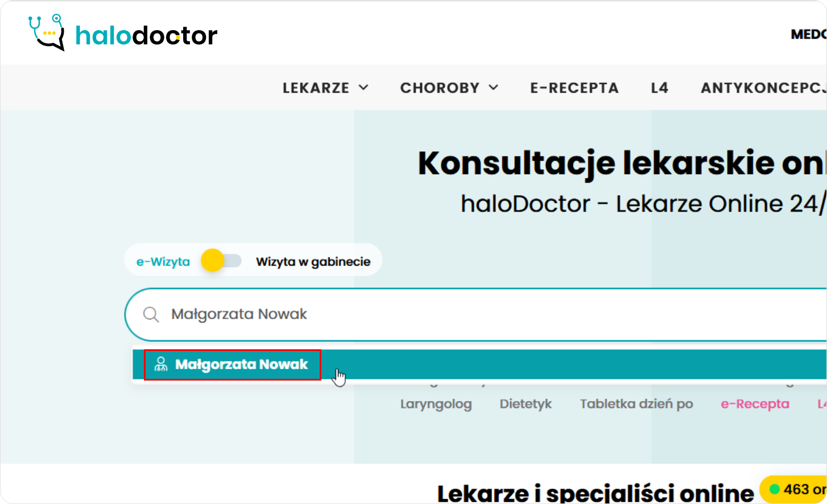Click the magnifier icon in search field
Image resolution: width=827 pixels, height=504 pixels.
coord(151,315)
